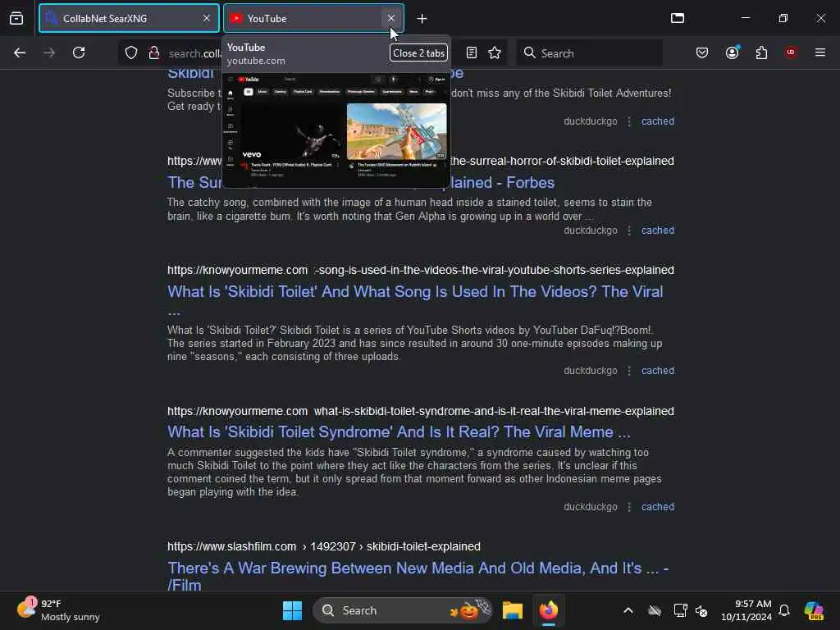
Task: Focus the toolbar Search field
Action: [x=589, y=53]
